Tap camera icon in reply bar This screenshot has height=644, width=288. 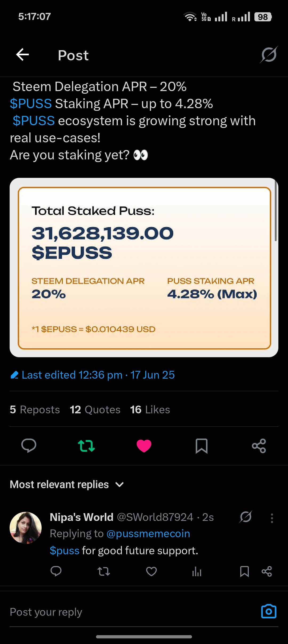pyautogui.click(x=269, y=611)
